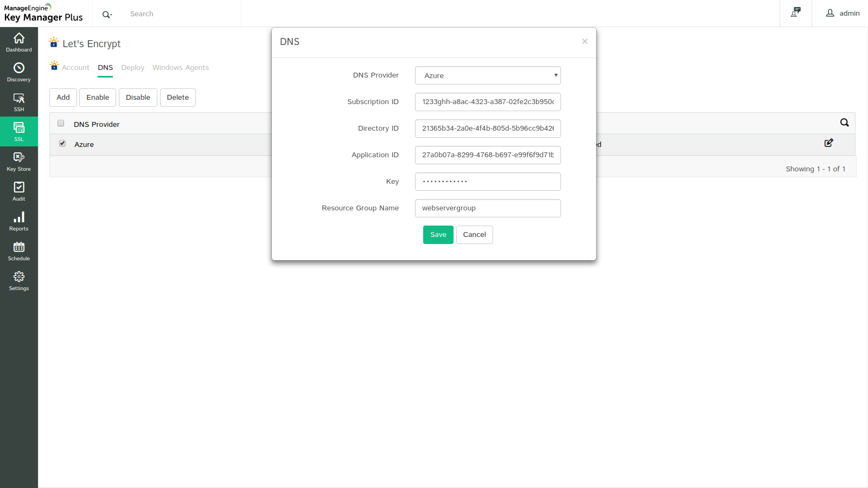Open the Audit section

(x=19, y=191)
